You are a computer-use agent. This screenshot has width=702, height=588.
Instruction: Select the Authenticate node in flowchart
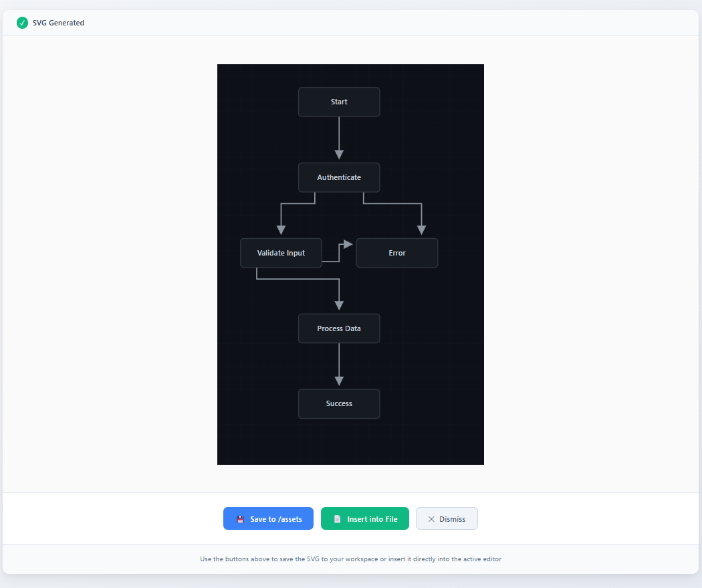339,177
